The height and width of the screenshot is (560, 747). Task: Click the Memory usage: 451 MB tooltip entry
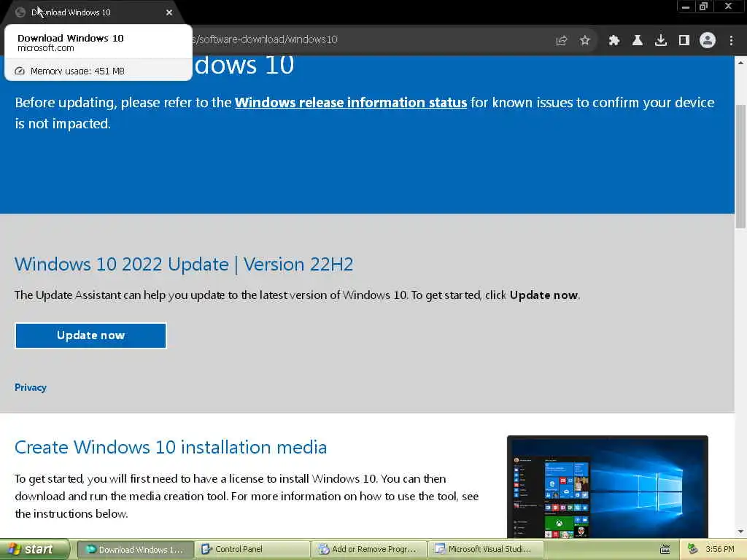coord(98,71)
